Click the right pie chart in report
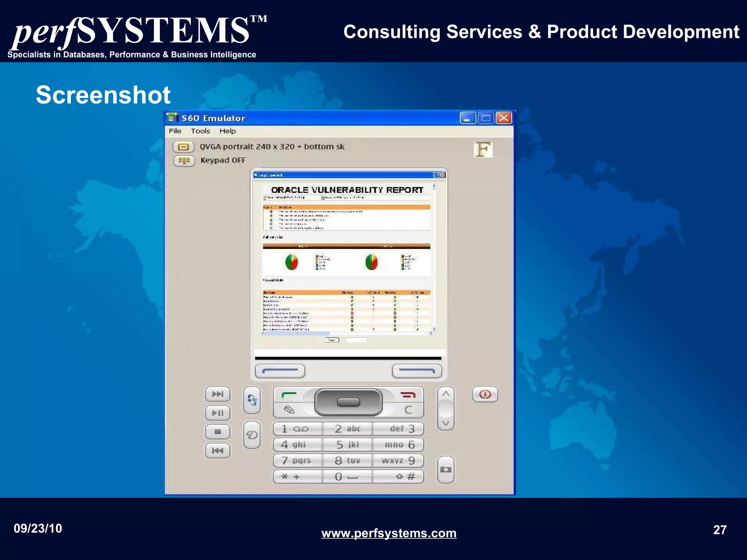The image size is (747, 560). pos(371,262)
